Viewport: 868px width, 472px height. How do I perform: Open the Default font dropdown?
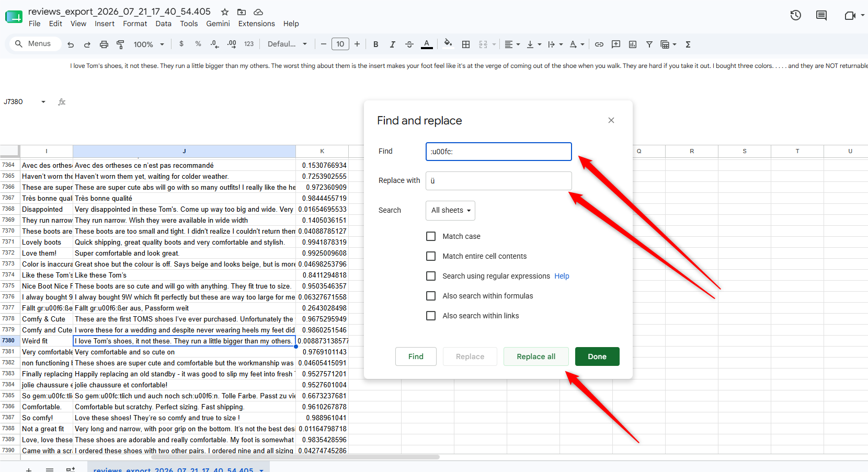pyautogui.click(x=287, y=44)
